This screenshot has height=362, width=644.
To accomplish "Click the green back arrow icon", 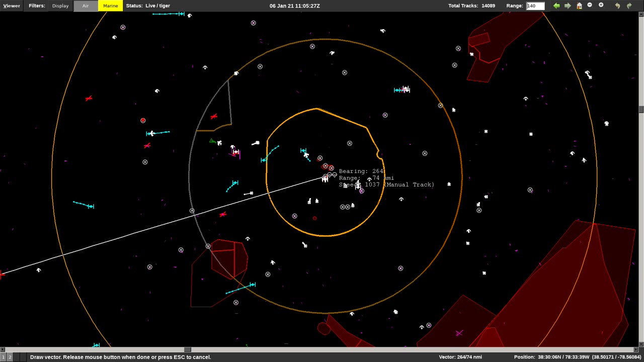I will click(556, 6).
